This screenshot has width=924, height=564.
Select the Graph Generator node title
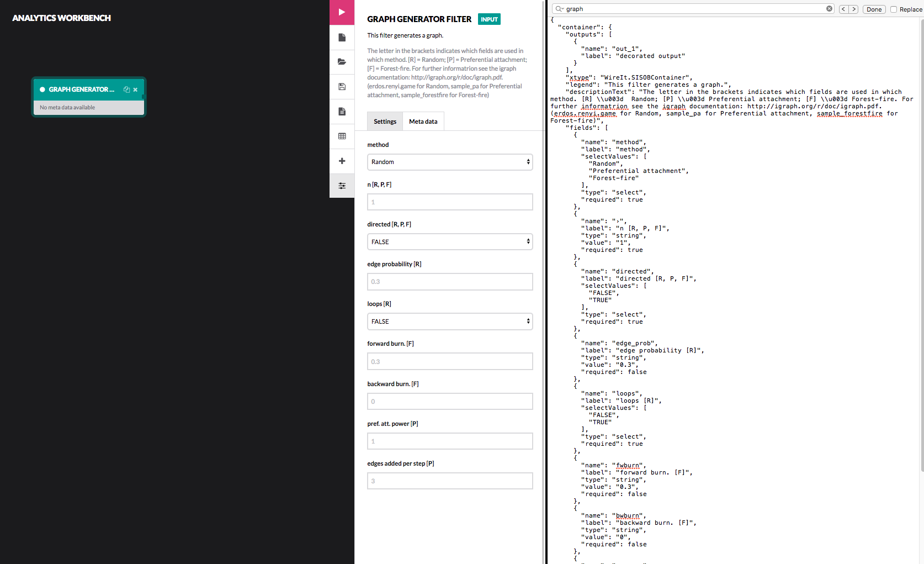pos(82,89)
